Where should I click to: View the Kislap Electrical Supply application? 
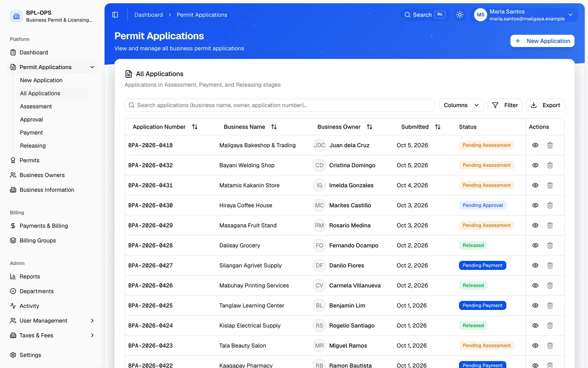coord(535,325)
